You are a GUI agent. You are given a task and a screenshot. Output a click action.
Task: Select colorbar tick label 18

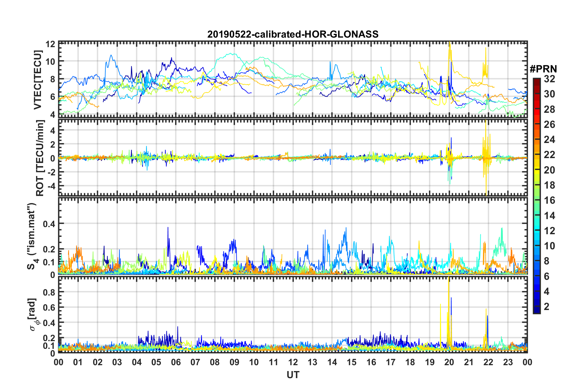tap(549, 185)
